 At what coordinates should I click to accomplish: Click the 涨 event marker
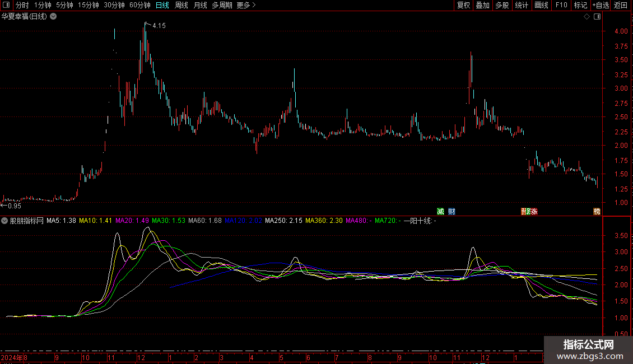tap(534, 212)
